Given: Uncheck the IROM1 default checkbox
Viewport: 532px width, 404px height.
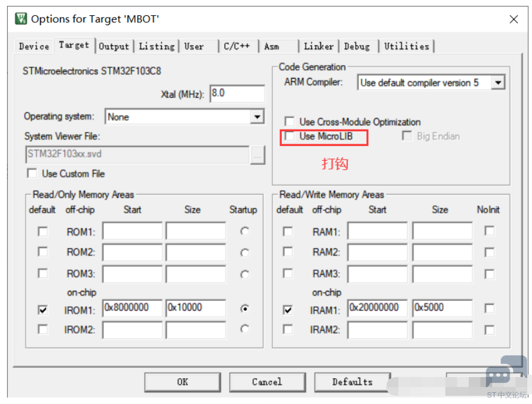Looking at the screenshot, I should [43, 310].
